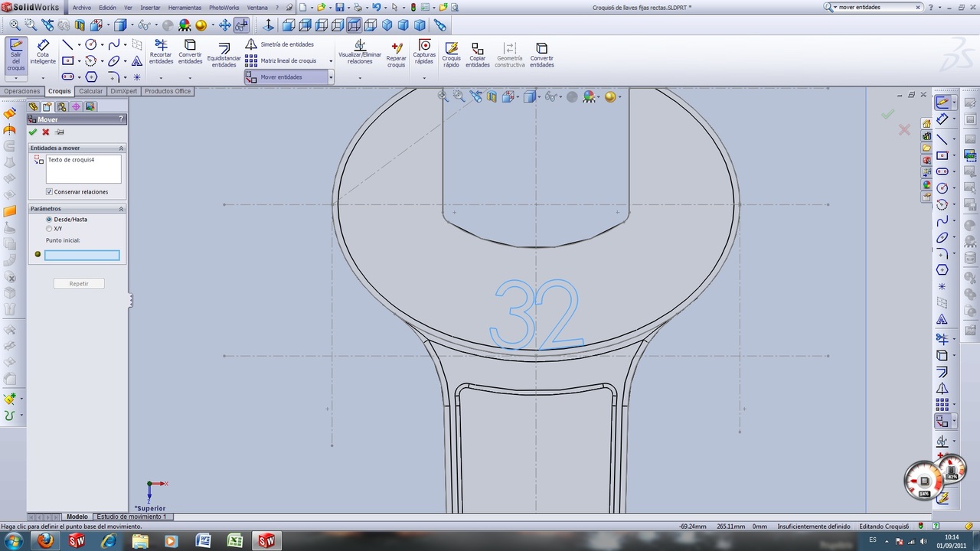Switch to the Calcular tab
The image size is (980, 551).
[x=91, y=91]
